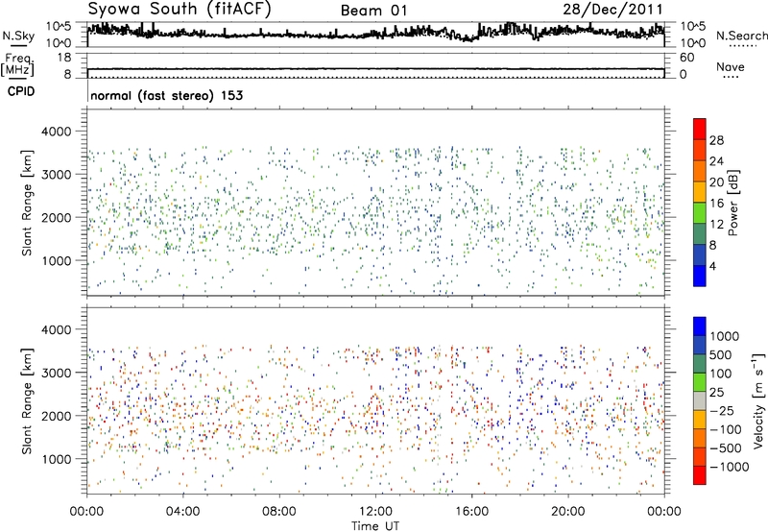
Task: Click the '24' tick on Power colorbar
Action: pos(716,161)
